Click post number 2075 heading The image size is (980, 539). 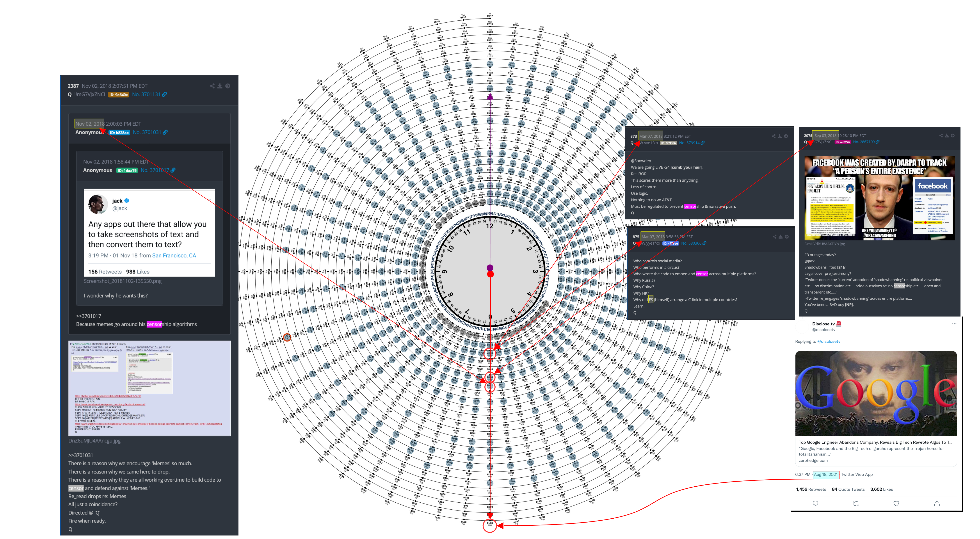pyautogui.click(x=808, y=135)
